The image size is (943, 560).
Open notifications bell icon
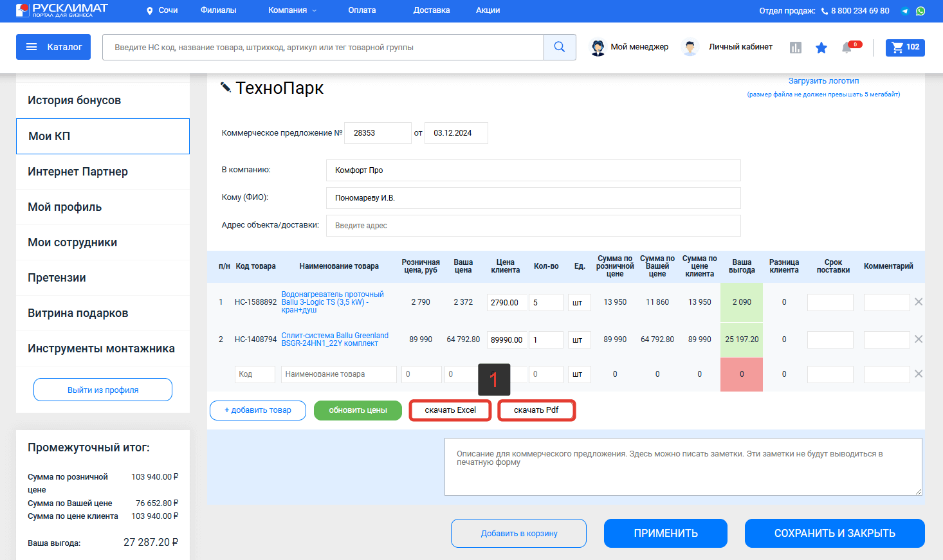click(x=847, y=48)
